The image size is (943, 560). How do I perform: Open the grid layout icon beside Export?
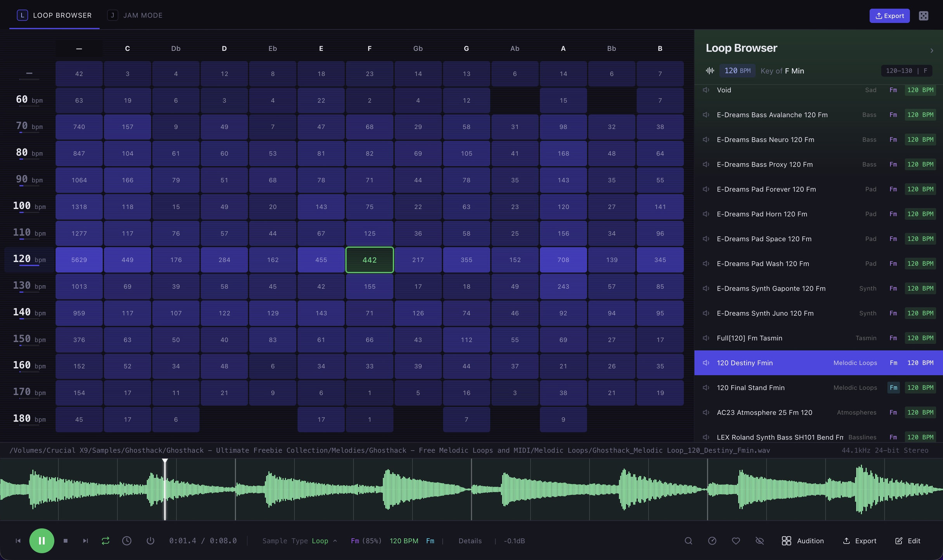(923, 16)
